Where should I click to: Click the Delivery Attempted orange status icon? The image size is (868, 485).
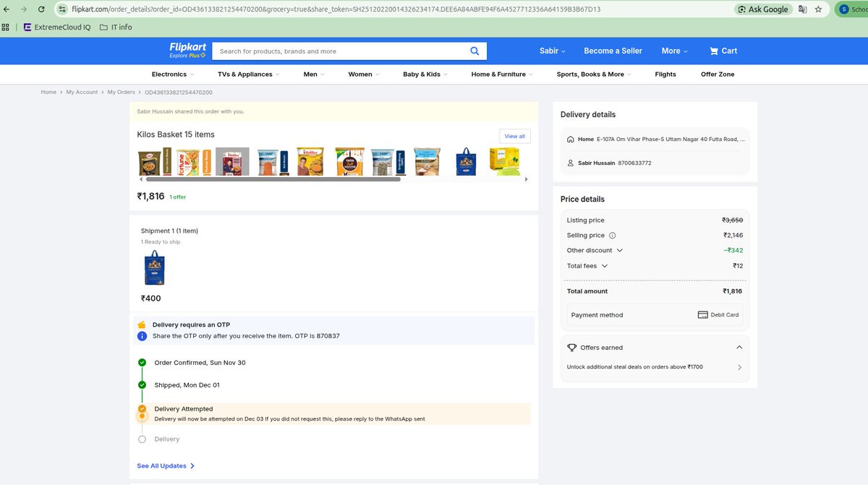point(142,409)
